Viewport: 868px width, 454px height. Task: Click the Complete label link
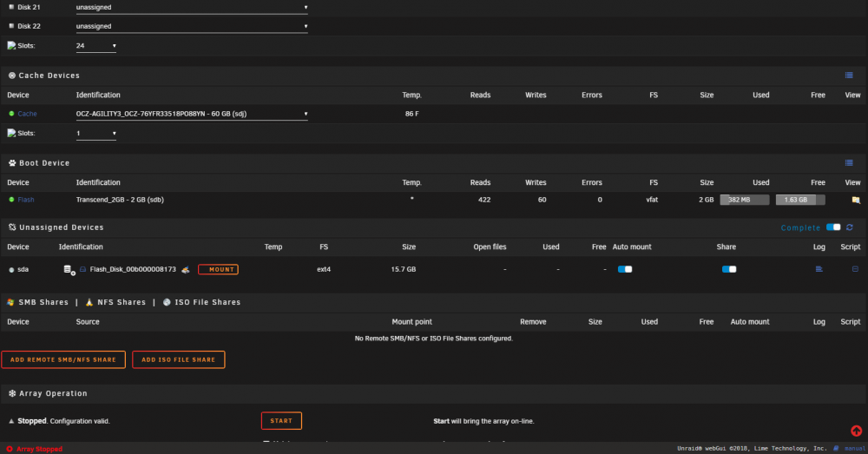800,227
